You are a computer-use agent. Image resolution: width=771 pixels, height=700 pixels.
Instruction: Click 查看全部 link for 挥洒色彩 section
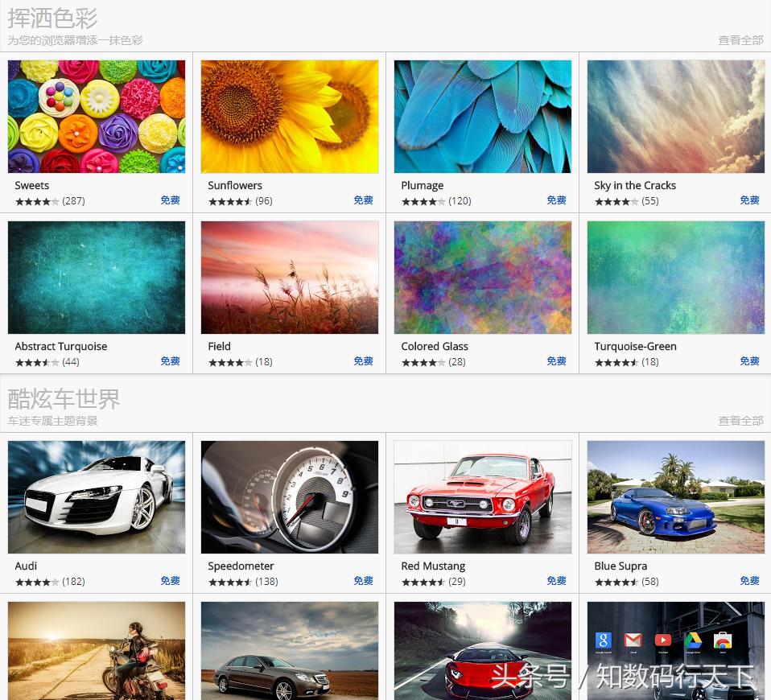tap(740, 39)
